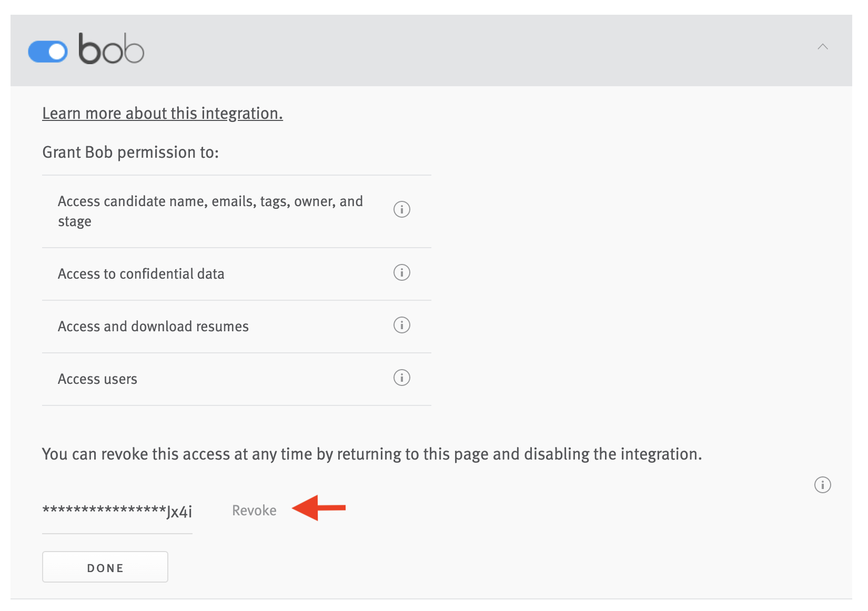
Task: Show info for Access users permission
Action: pyautogui.click(x=402, y=378)
